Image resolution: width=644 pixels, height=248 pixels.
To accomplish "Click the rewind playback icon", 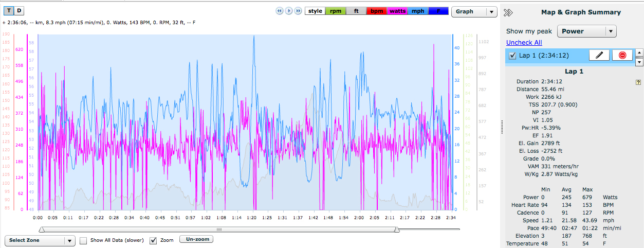I will (x=280, y=11).
